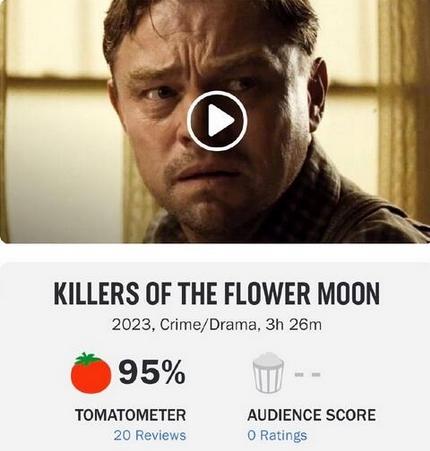This screenshot has height=451, width=430.
Task: Play the Killers of the Flower Moon trailer
Action: pyautogui.click(x=217, y=121)
